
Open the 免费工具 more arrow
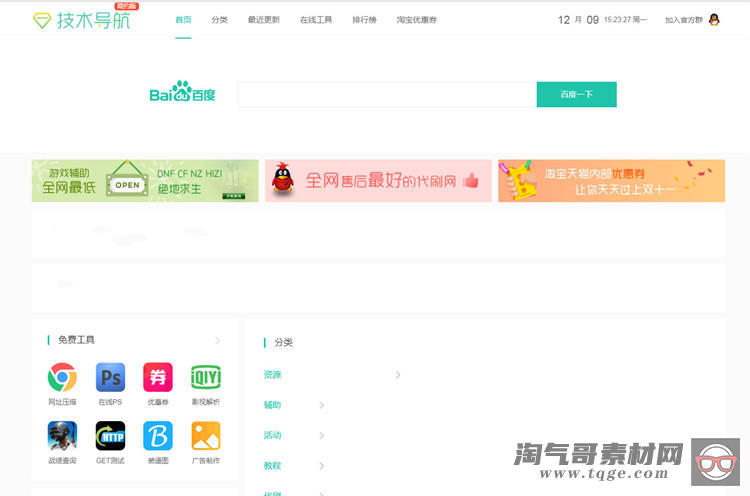click(x=218, y=340)
